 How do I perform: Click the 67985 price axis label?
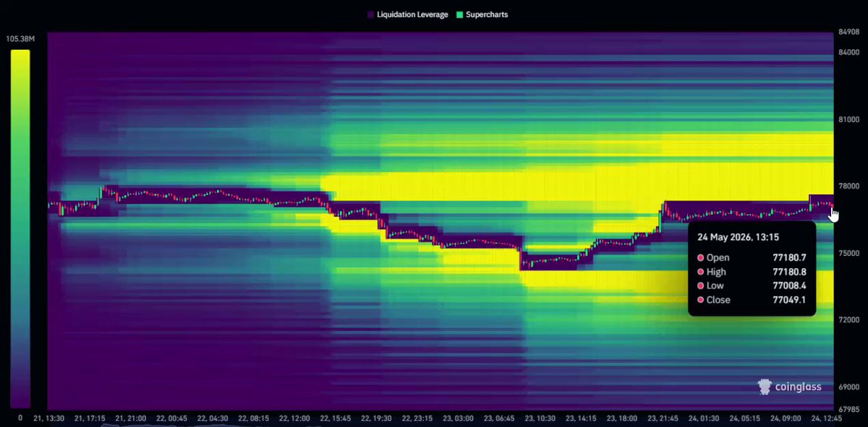point(849,410)
